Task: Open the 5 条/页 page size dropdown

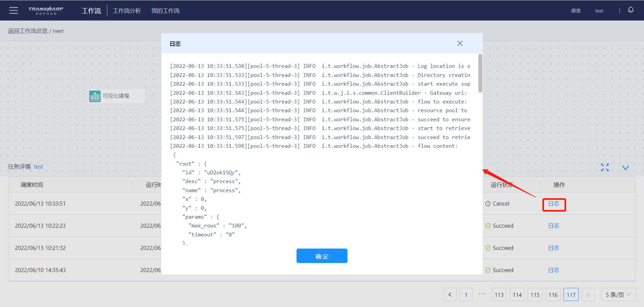Action: [x=618, y=295]
